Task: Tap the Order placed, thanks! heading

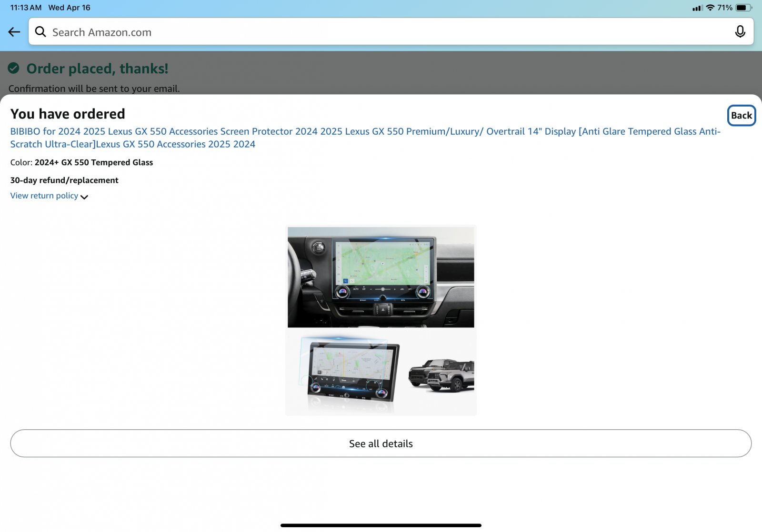Action: [x=97, y=69]
